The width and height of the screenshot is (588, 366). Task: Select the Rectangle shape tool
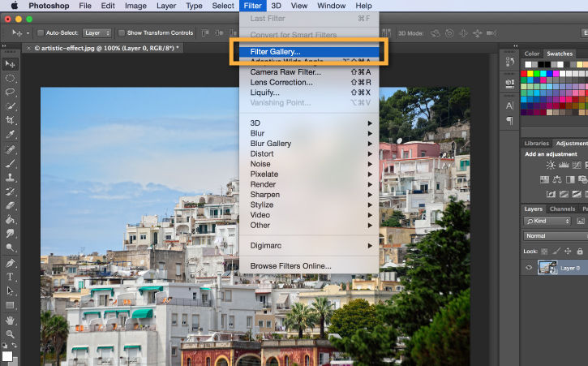point(10,305)
